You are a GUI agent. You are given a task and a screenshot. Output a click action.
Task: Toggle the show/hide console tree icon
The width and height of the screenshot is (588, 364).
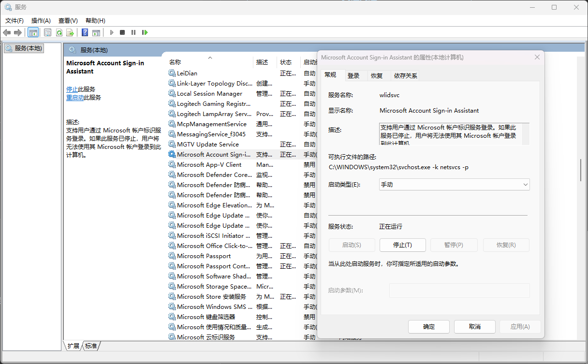click(x=33, y=32)
